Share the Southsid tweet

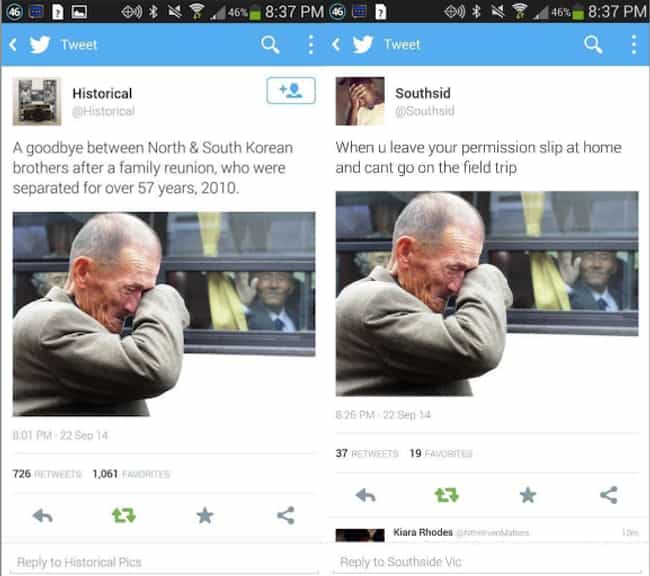pyautogui.click(x=609, y=495)
